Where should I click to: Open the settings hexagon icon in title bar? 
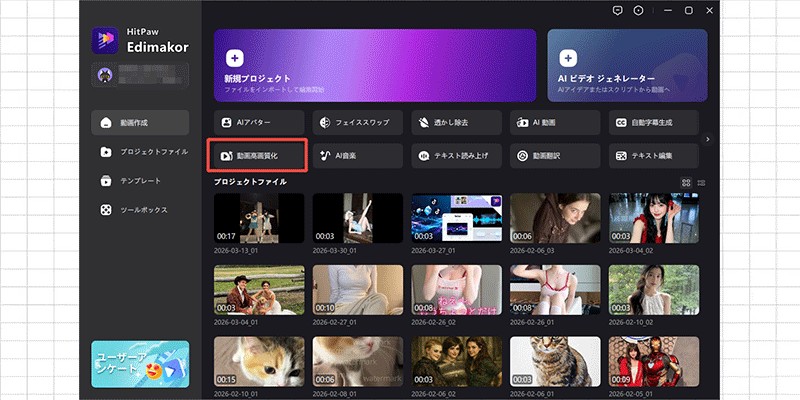[x=638, y=10]
